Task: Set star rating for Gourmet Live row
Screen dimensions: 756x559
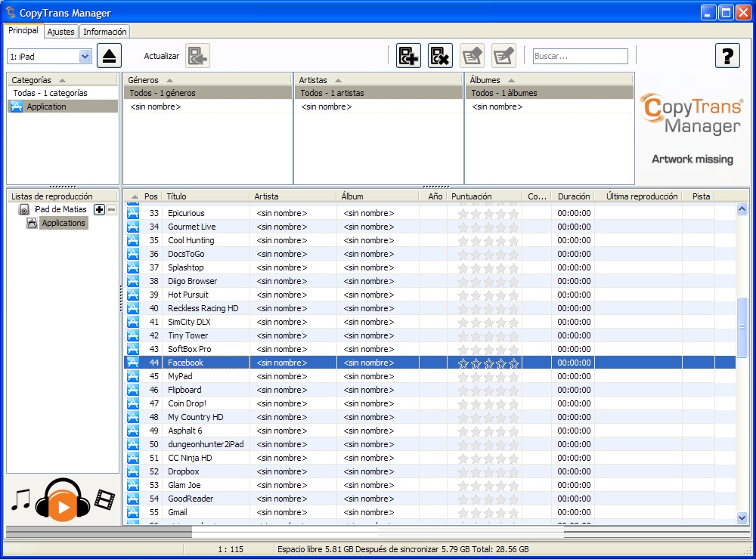Action: click(x=488, y=227)
